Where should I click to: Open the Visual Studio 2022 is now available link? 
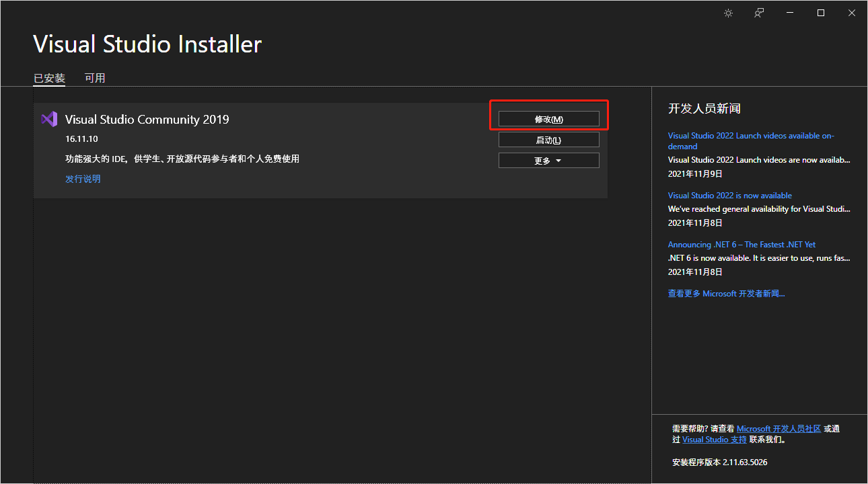pos(729,195)
